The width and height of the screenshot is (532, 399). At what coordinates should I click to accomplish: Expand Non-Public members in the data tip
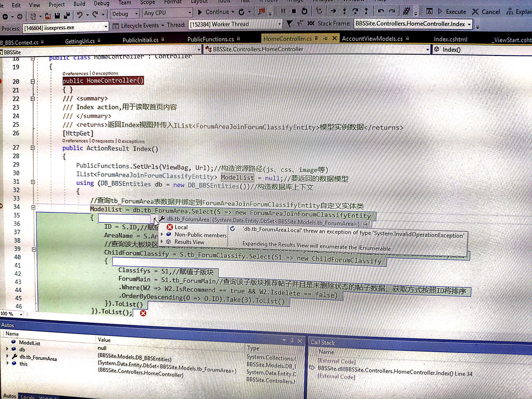[162, 234]
